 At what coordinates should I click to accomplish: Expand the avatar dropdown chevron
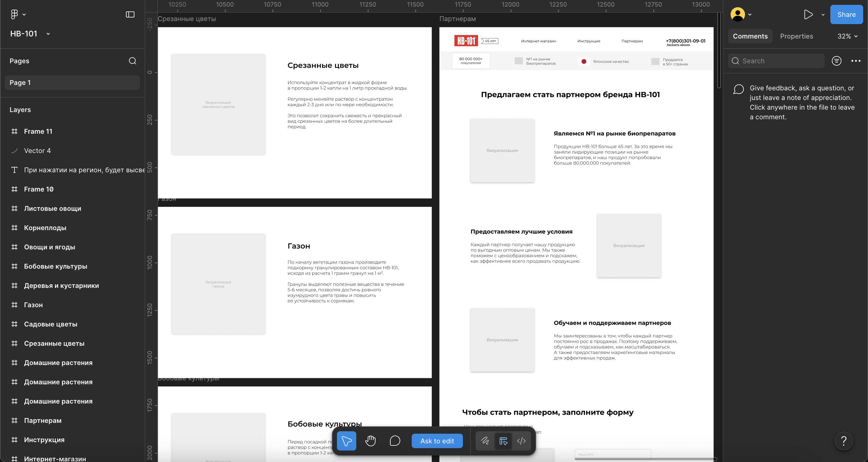(x=750, y=14)
